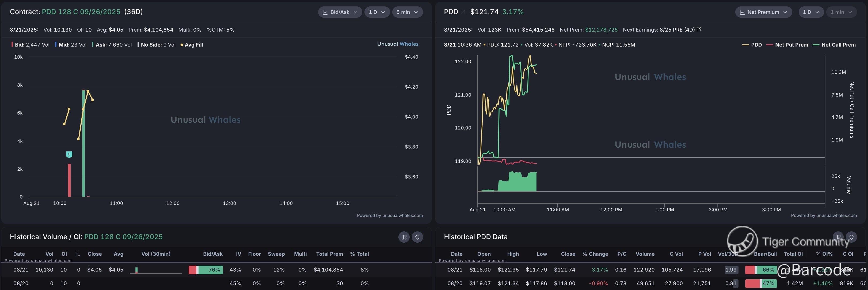This screenshot has width=868, height=290.
Task: Open contract chart 1 D range dropdown
Action: (377, 12)
